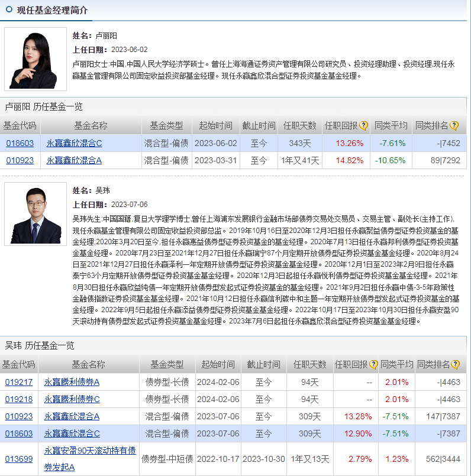471x476 pixels.
Task: Click 债券型-中短债 fund type cell
Action: coord(167,459)
